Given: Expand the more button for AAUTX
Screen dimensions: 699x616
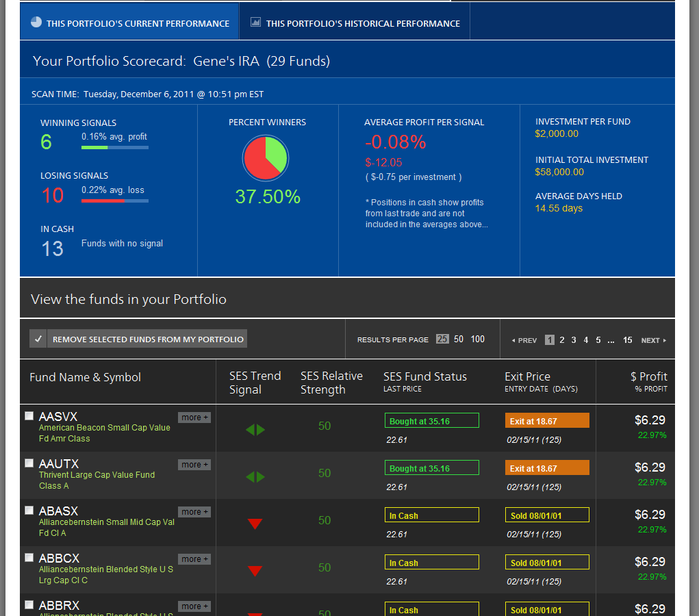Looking at the screenshot, I should [x=194, y=465].
